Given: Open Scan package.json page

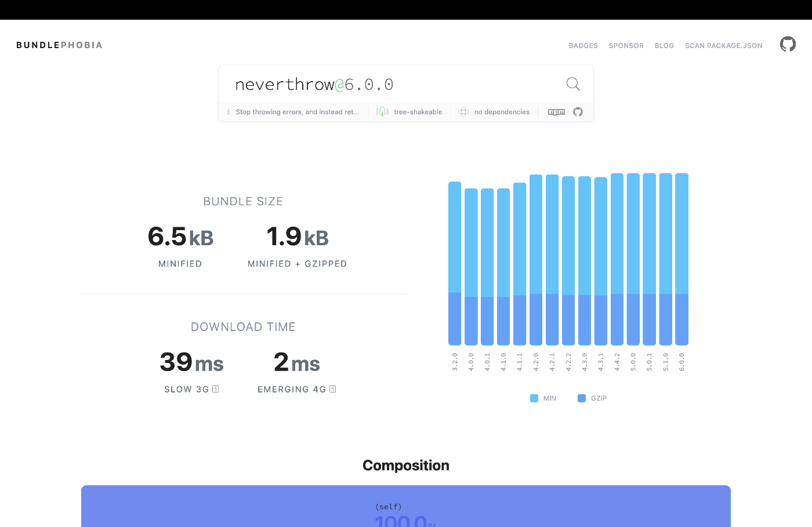Looking at the screenshot, I should pyautogui.click(x=723, y=46).
